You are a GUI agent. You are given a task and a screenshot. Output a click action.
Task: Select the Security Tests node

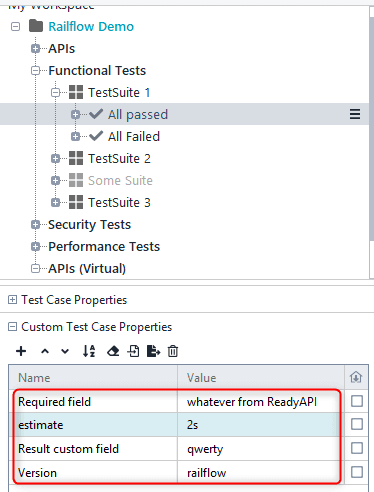click(89, 224)
